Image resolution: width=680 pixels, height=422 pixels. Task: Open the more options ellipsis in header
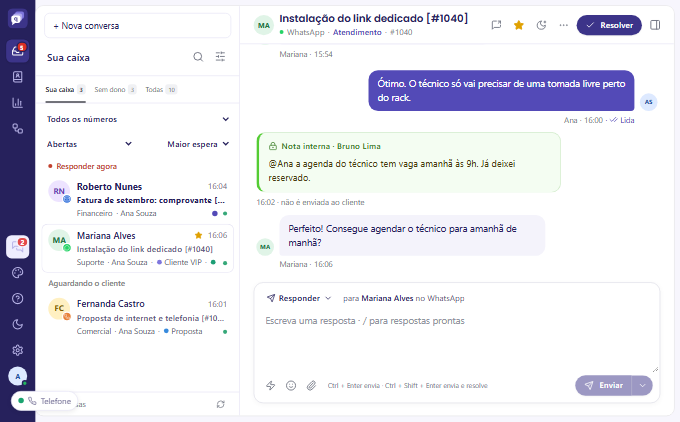click(563, 25)
